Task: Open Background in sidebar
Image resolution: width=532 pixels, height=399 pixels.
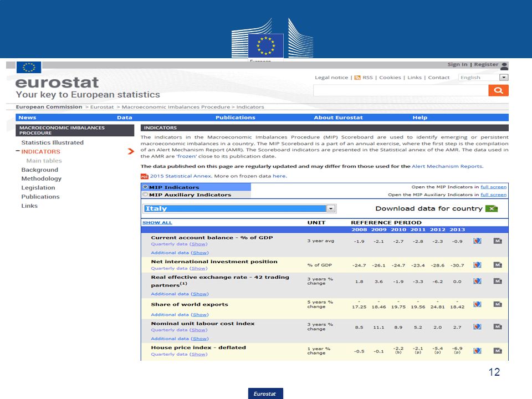Action: 40,170
